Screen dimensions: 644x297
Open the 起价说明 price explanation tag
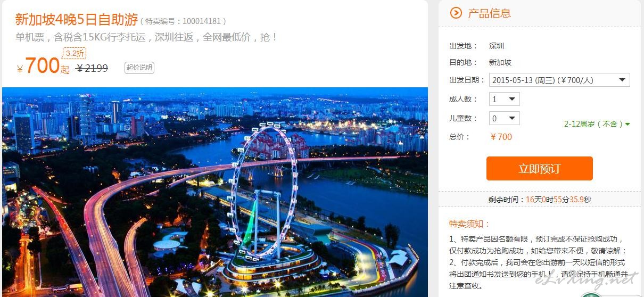[x=139, y=68]
